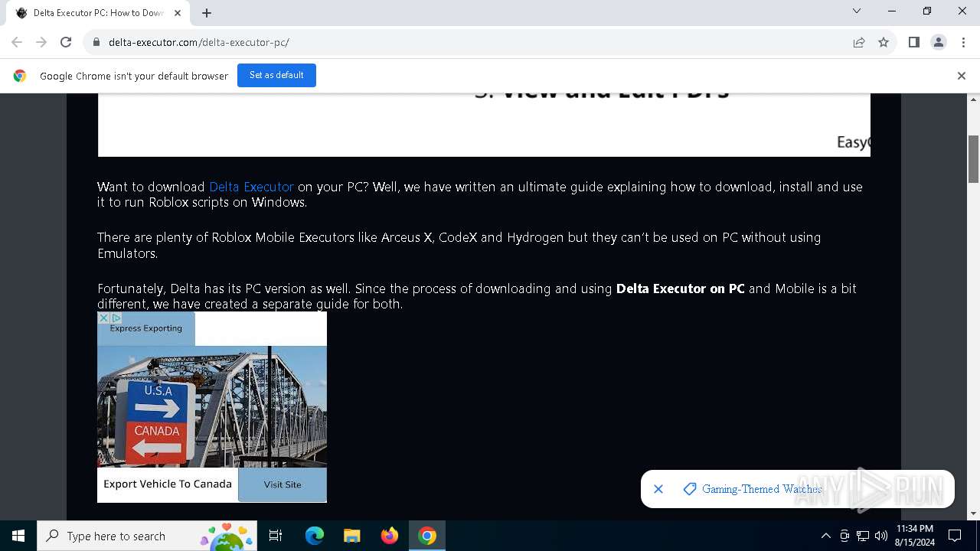The image size is (980, 551).
Task: Click the Meet Now tray icon
Action: pyautogui.click(x=844, y=536)
